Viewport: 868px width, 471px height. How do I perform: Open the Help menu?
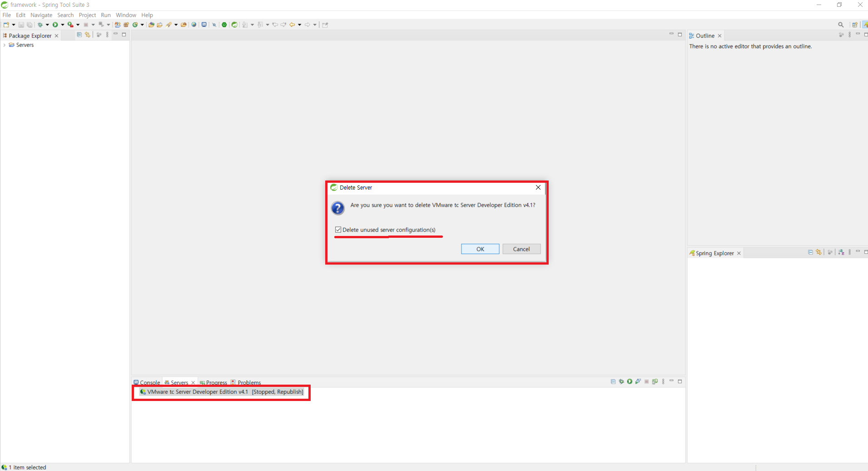(147, 15)
